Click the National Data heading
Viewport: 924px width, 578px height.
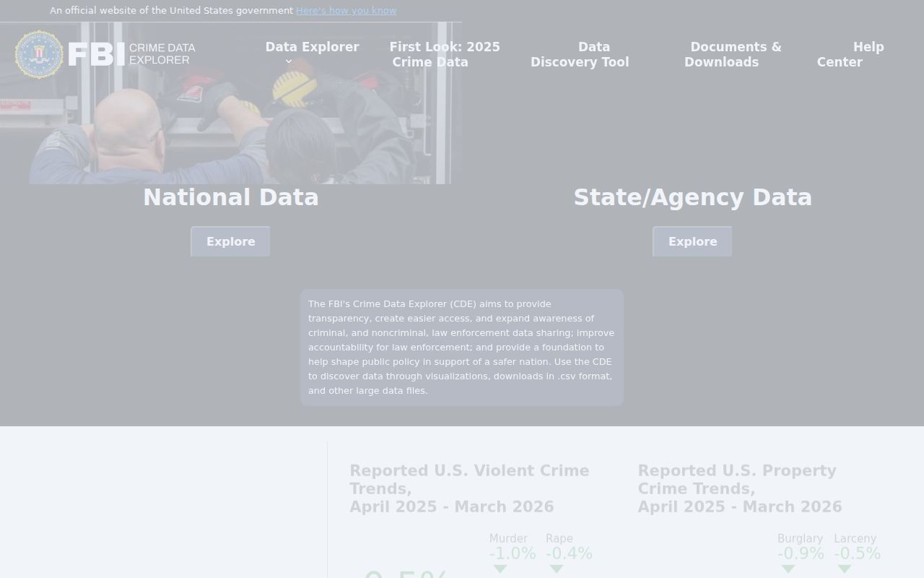pyautogui.click(x=231, y=197)
